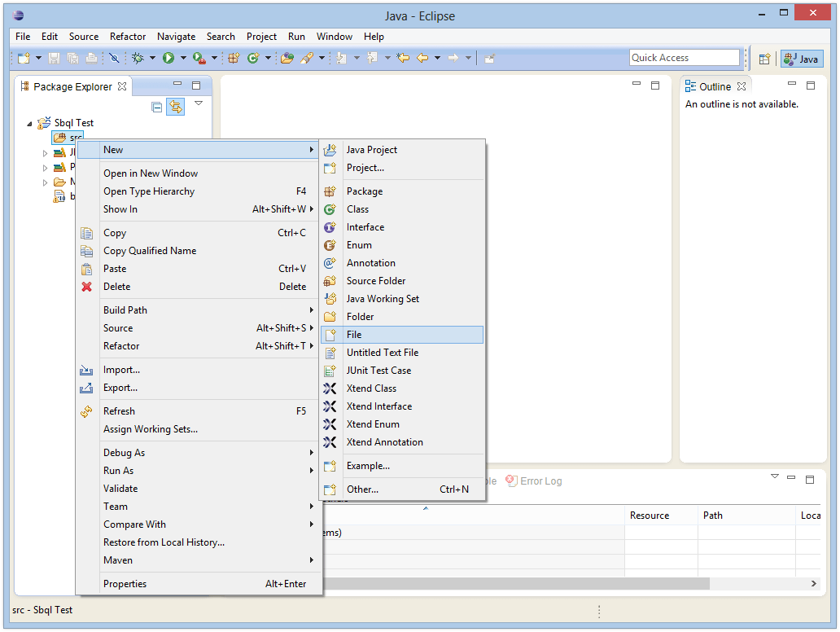This screenshot has width=840, height=632.
Task: Close the Package Explorer tab
Action: point(122,86)
